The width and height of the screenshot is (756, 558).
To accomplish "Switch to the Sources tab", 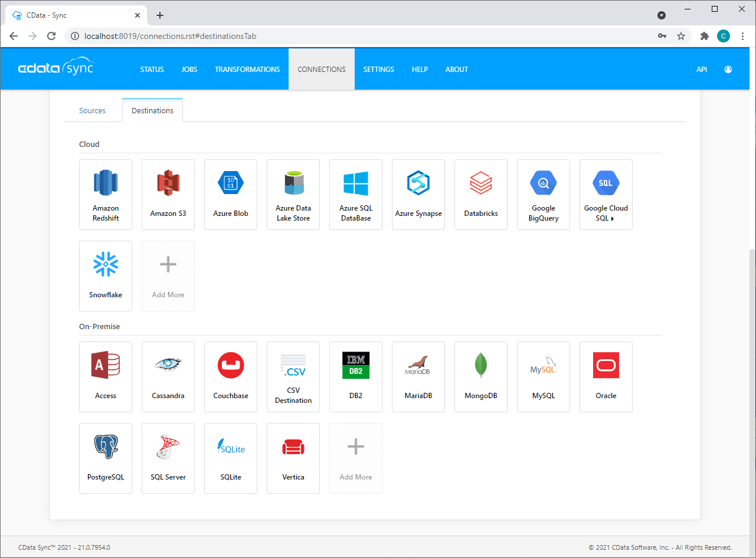I will (x=93, y=111).
